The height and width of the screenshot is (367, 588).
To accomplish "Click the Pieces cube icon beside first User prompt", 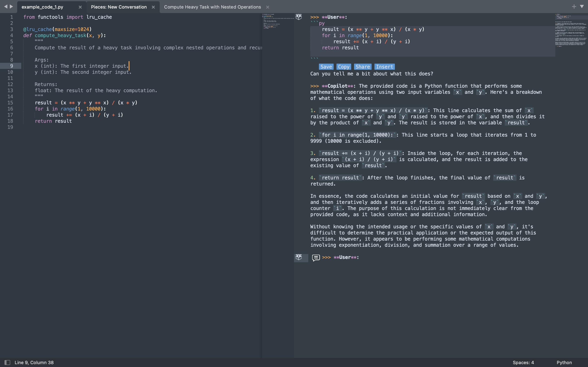I will [x=299, y=17].
